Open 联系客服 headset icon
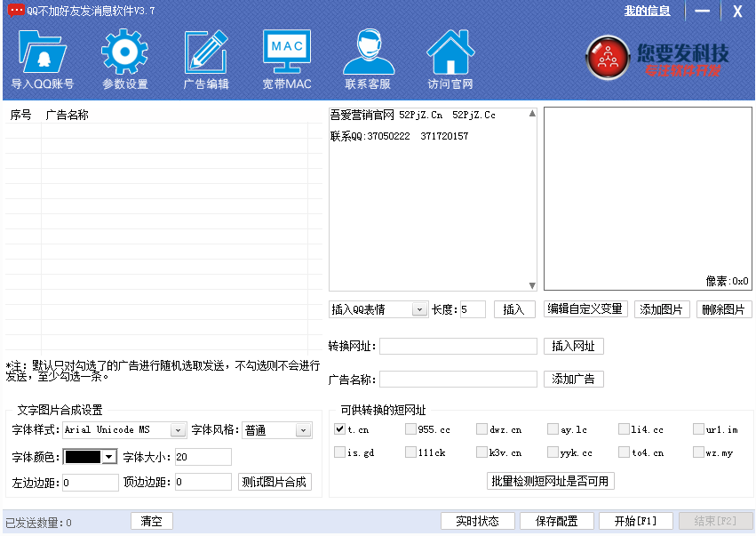The image size is (756, 536). [368, 53]
